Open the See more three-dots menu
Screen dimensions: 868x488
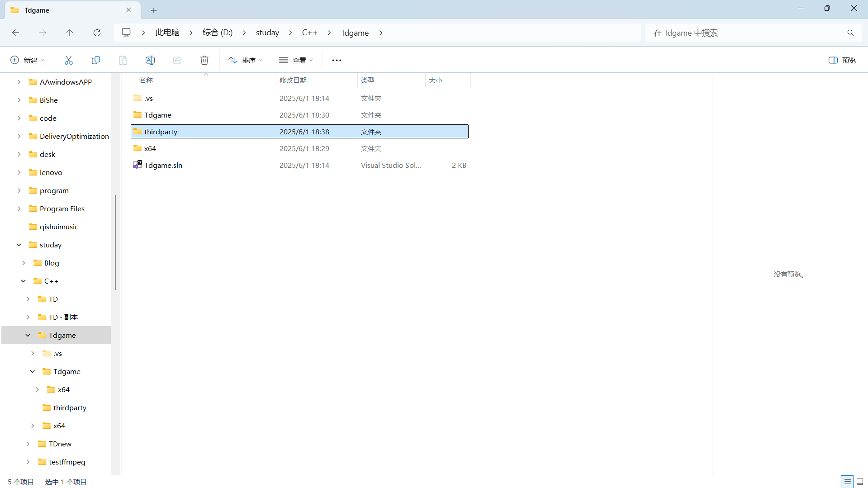(x=337, y=60)
